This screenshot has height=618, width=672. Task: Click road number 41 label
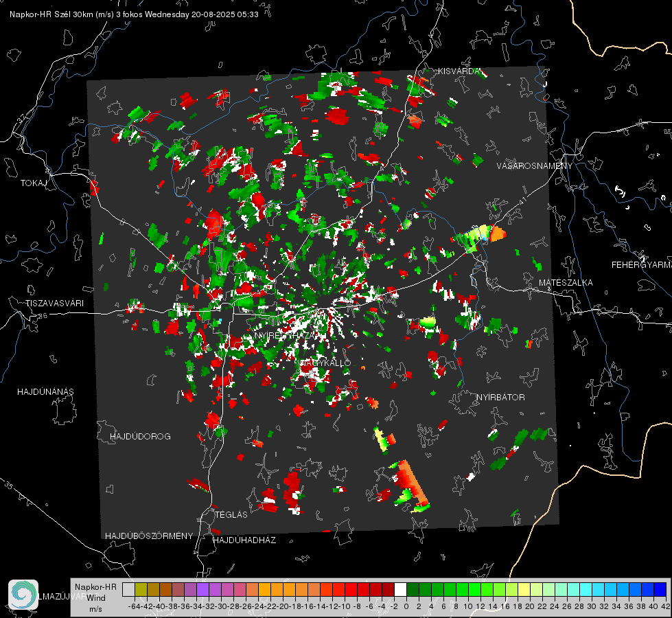(522, 201)
